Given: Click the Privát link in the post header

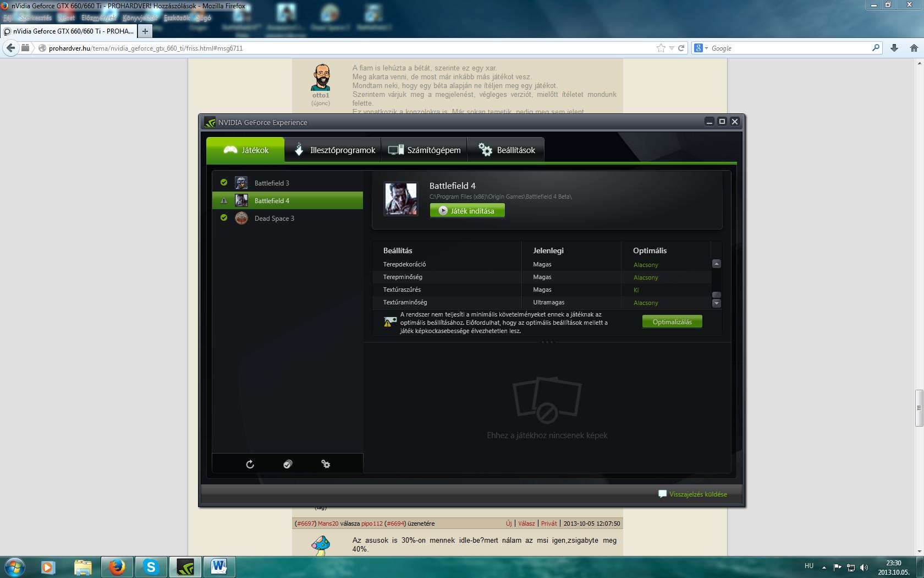Looking at the screenshot, I should tap(549, 524).
